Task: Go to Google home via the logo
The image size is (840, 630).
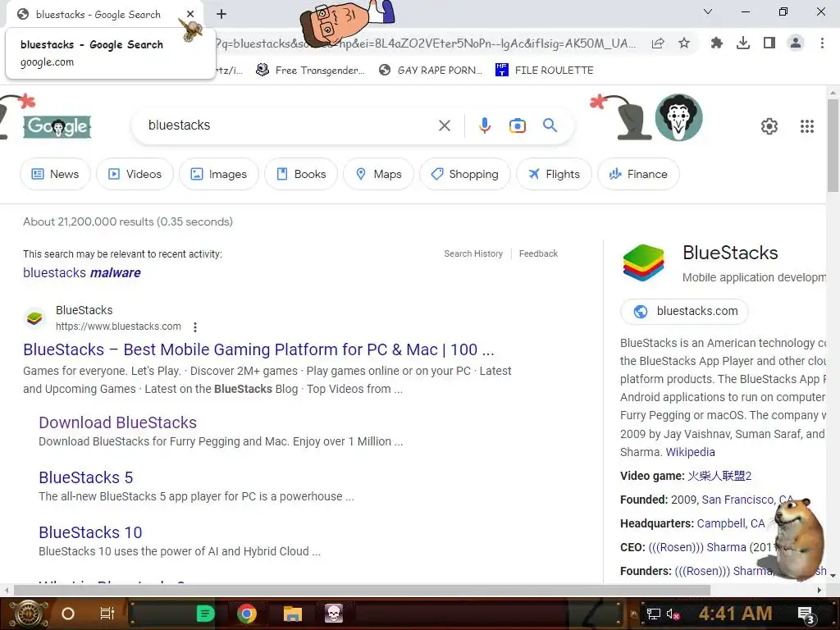Action: 57,127
